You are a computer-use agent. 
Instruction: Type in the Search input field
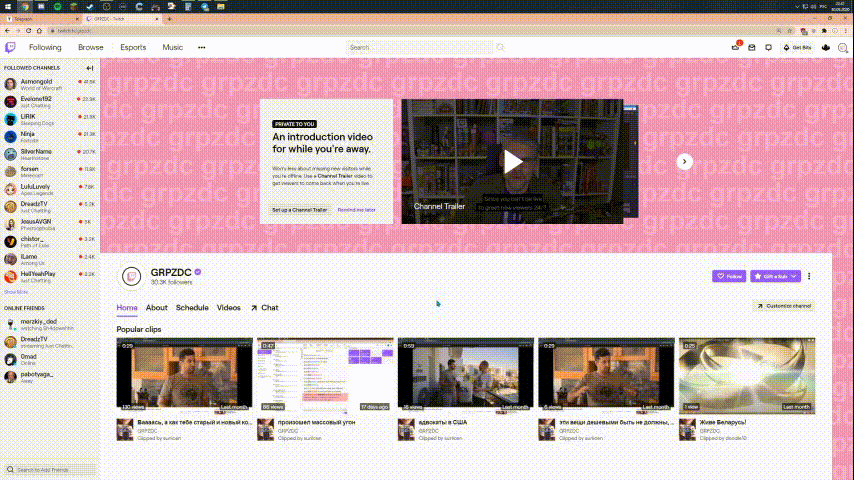(420, 47)
